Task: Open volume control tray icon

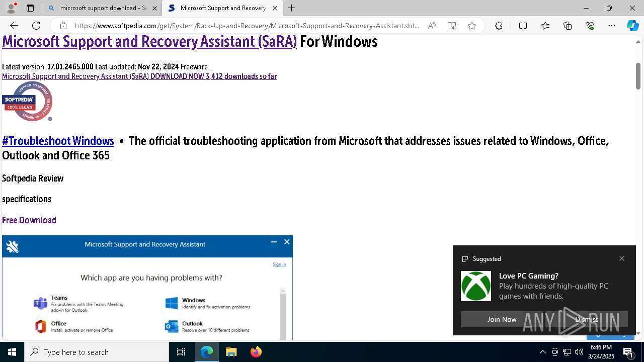Action: (579, 352)
